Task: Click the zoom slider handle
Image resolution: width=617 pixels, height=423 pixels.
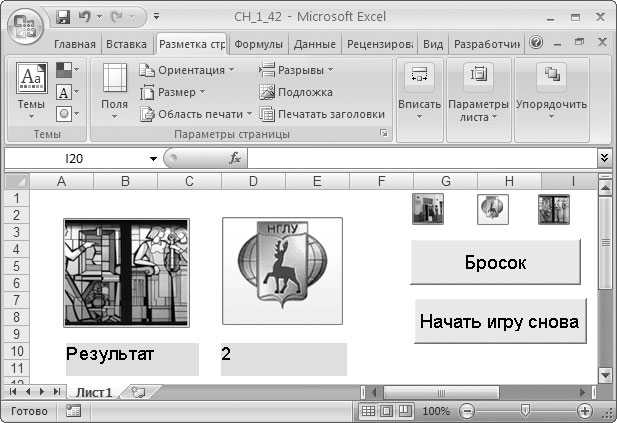Action: pyautogui.click(x=525, y=411)
